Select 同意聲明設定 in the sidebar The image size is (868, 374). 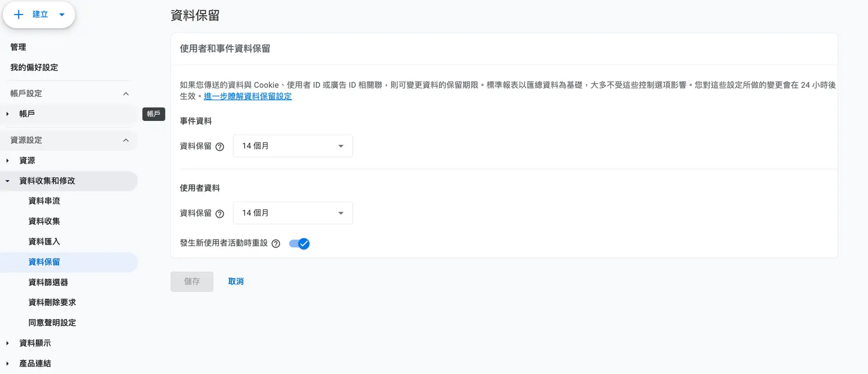(52, 323)
